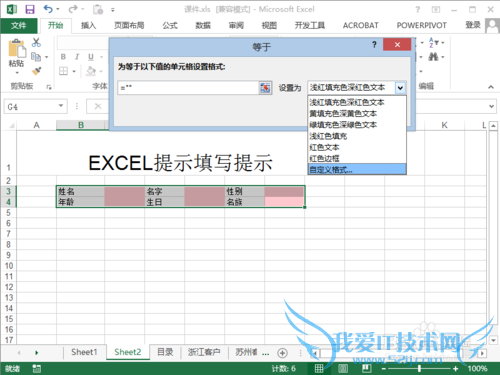The image size is (500, 375).
Task: Open the format dropdown arrow in dialog
Action: click(400, 88)
